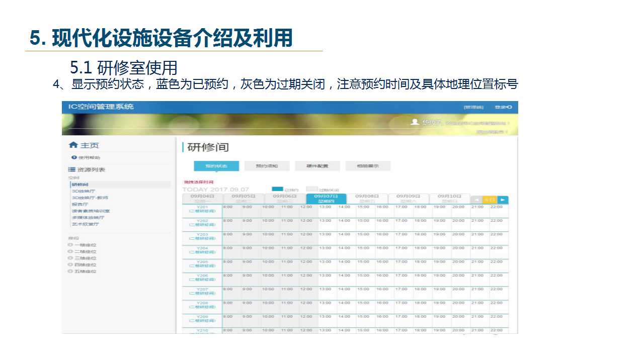Select 读者素质培训室 in the resource list
The width and height of the screenshot is (644, 362).
(x=91, y=211)
